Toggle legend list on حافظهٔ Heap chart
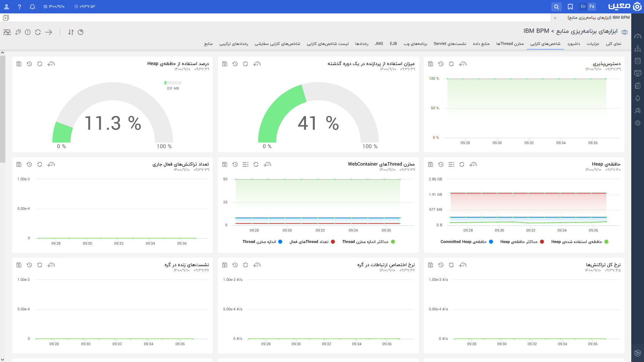 pos(451,164)
